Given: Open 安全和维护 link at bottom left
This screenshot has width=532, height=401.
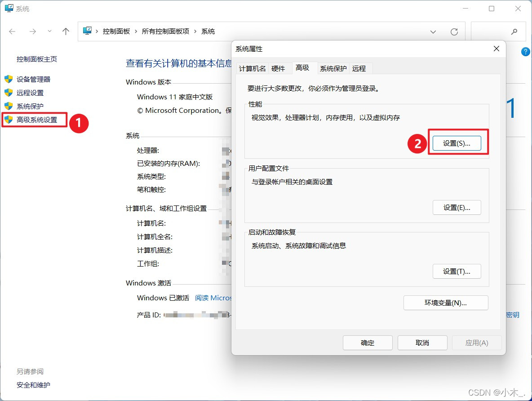Looking at the screenshot, I should pos(33,385).
